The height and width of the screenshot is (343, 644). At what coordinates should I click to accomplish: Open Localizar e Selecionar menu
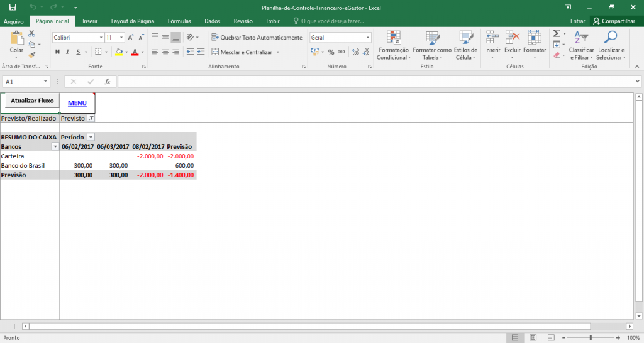611,45
